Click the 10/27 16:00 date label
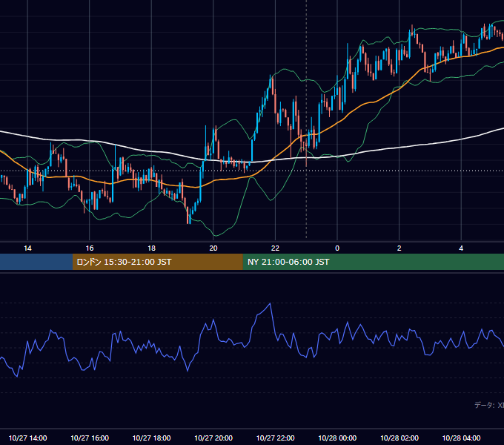Viewport: 504px width, 445px height. point(90,438)
